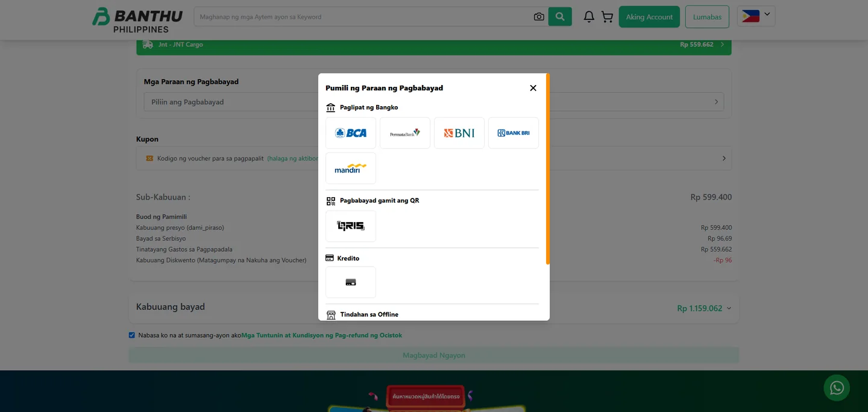Select BCA bank transfer option

pyautogui.click(x=351, y=133)
